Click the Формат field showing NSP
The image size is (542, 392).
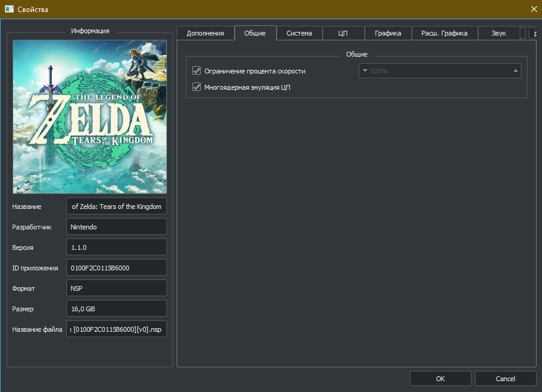coord(116,288)
